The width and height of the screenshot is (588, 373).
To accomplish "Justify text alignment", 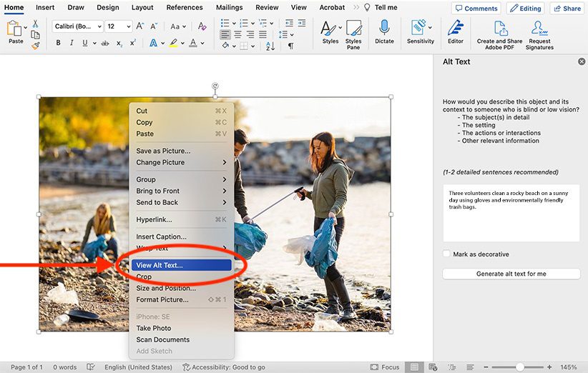I will 263,35.
